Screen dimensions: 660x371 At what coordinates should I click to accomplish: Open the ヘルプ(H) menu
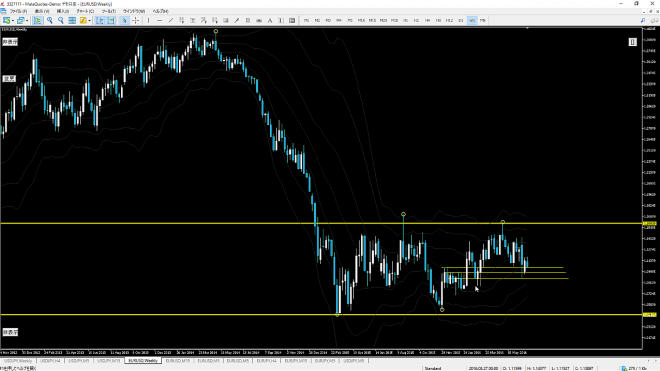coord(160,11)
